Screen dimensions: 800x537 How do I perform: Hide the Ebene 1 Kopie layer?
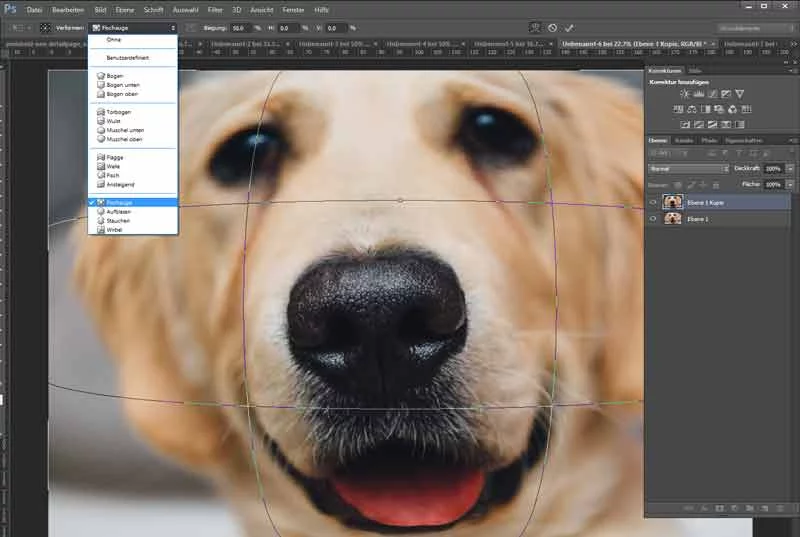point(655,202)
